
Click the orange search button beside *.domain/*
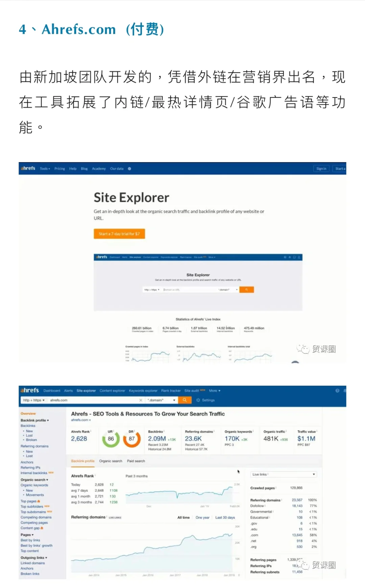[x=185, y=400]
